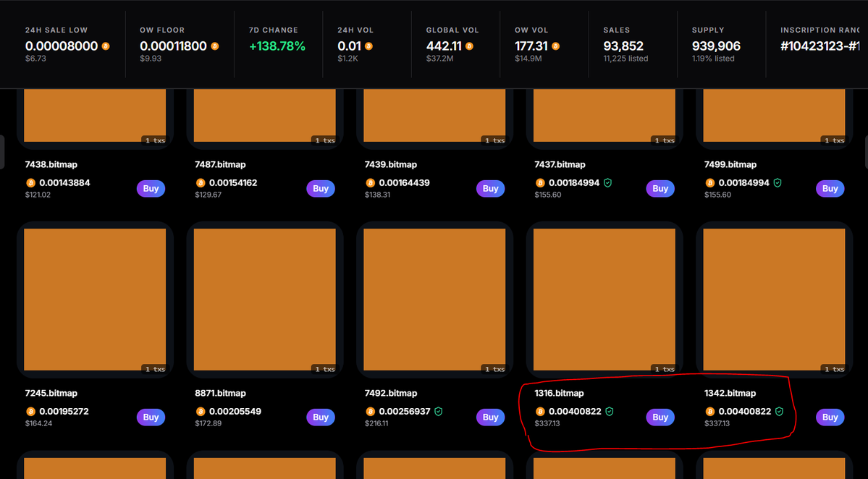
Task: Click Buy for 7487.bitmap
Action: [x=321, y=189]
